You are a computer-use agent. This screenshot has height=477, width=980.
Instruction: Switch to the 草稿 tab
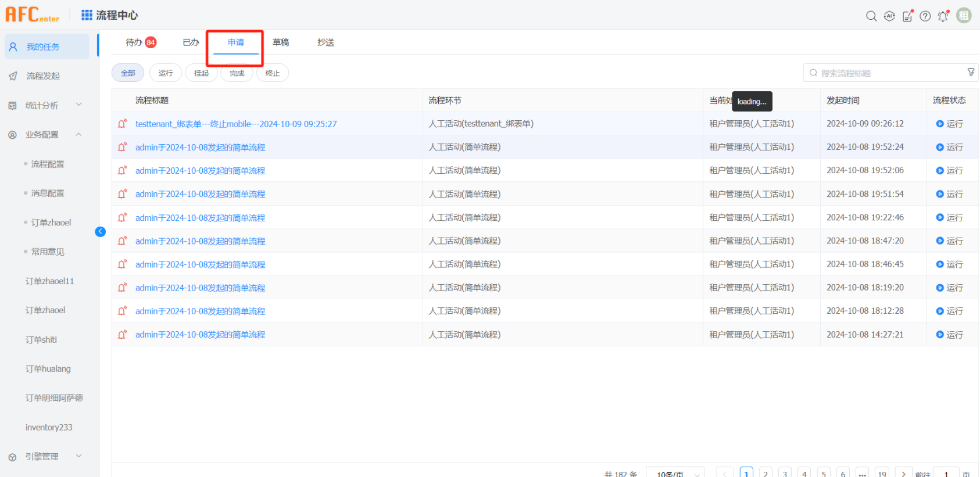click(x=281, y=42)
